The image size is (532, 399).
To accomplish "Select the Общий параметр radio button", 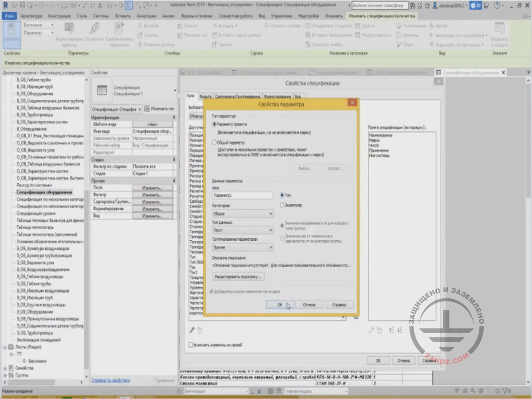I will pos(215,143).
